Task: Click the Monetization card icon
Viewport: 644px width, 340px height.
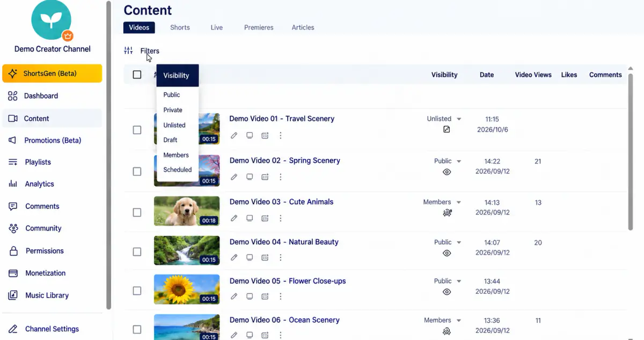Action: point(13,273)
